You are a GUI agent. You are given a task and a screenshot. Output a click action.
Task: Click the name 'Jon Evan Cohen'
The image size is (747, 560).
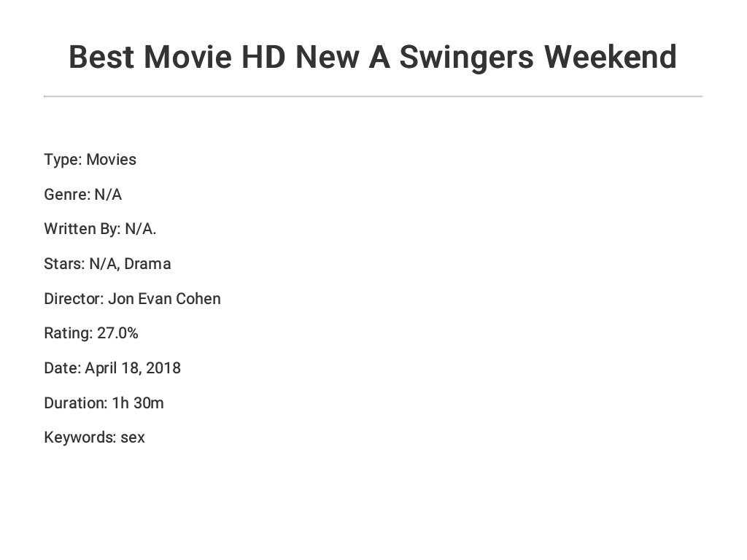pos(164,299)
